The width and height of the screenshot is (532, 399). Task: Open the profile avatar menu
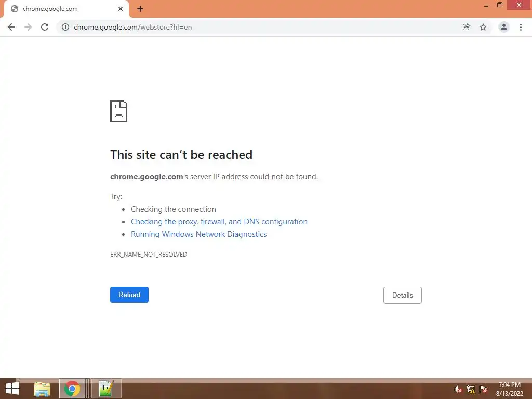503,27
